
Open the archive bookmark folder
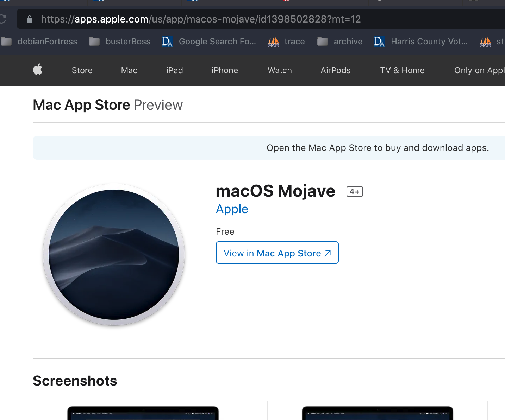point(340,42)
